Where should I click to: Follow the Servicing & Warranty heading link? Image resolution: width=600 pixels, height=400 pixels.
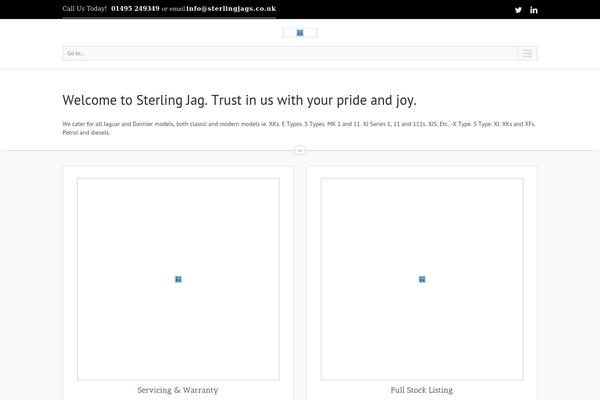point(178,390)
